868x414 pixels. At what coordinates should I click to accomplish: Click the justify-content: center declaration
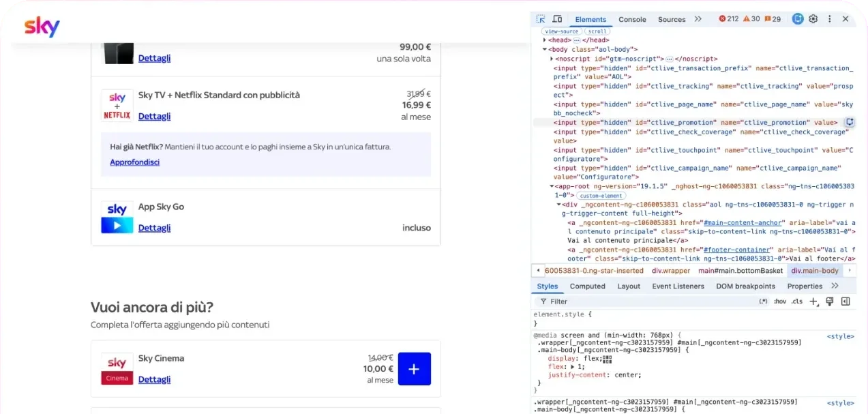click(x=595, y=375)
